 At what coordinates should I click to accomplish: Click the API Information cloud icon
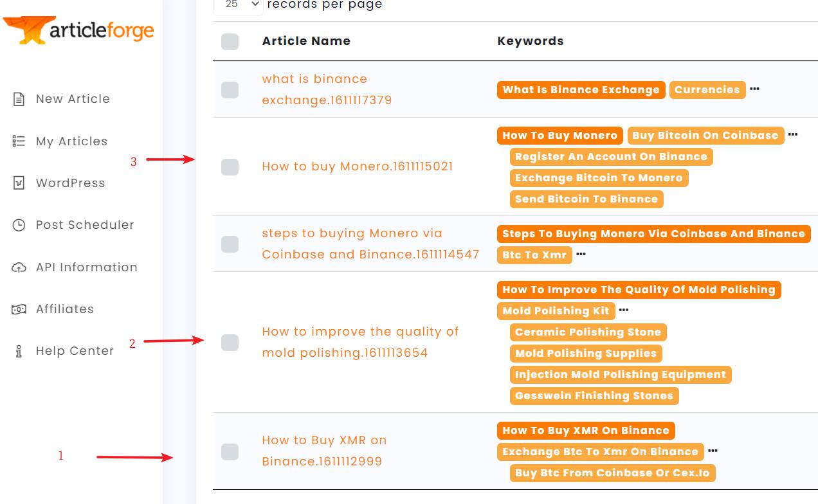click(19, 267)
